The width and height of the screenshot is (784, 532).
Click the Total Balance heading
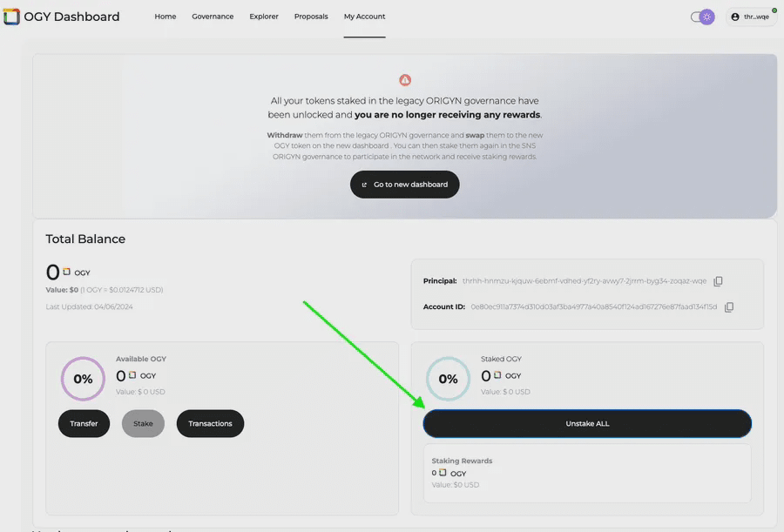point(85,239)
